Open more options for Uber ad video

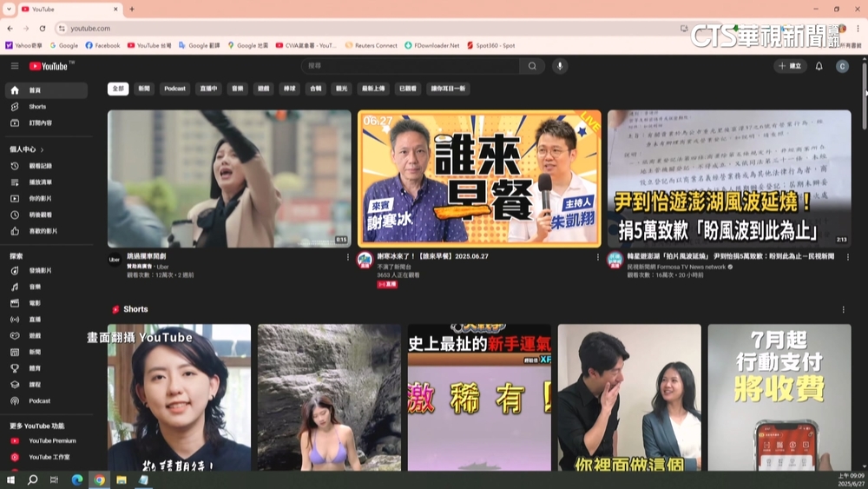(x=348, y=257)
